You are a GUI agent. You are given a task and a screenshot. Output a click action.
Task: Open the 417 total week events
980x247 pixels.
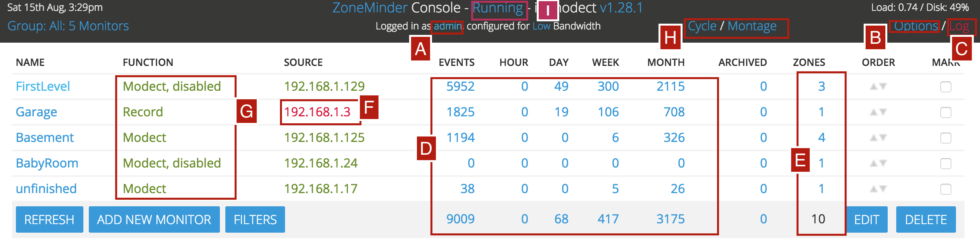[608, 219]
